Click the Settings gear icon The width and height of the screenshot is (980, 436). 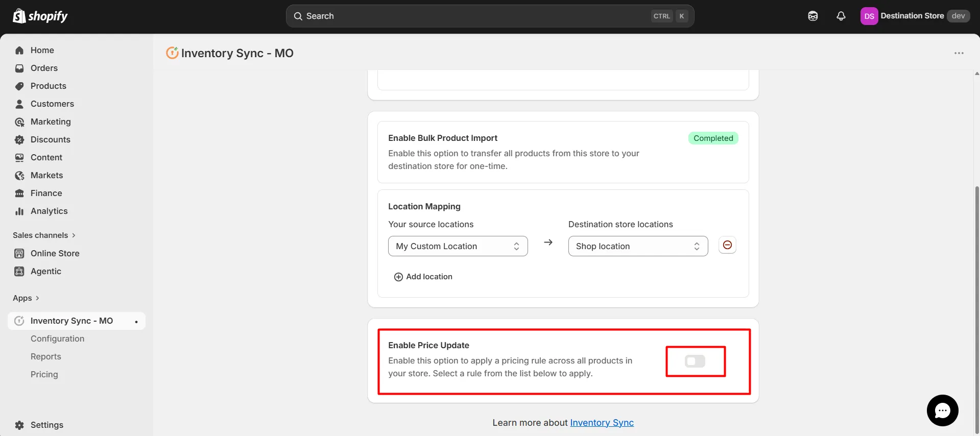(x=19, y=425)
